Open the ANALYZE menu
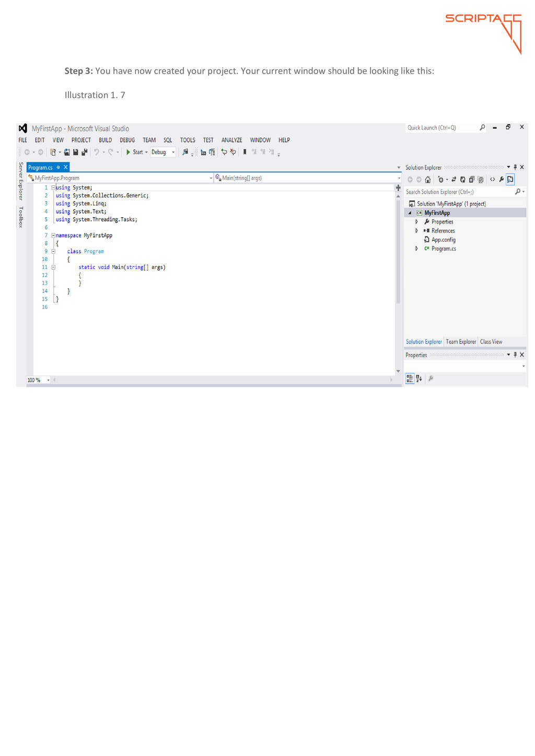 point(231,140)
